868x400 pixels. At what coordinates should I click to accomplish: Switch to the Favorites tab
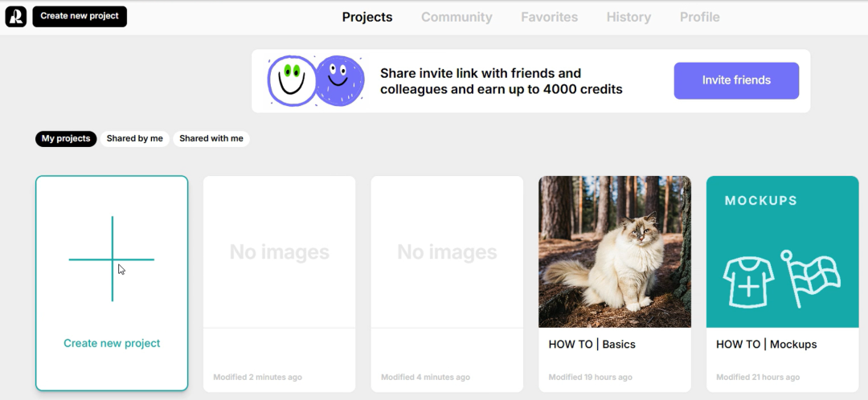[x=549, y=17]
